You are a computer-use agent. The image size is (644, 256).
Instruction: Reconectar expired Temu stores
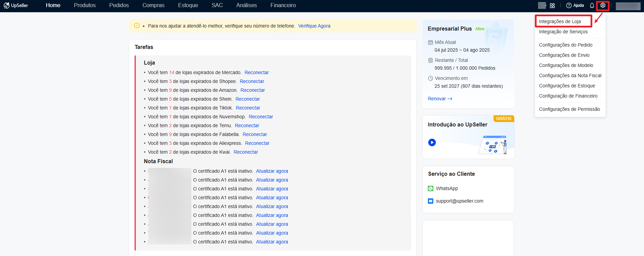(x=247, y=125)
